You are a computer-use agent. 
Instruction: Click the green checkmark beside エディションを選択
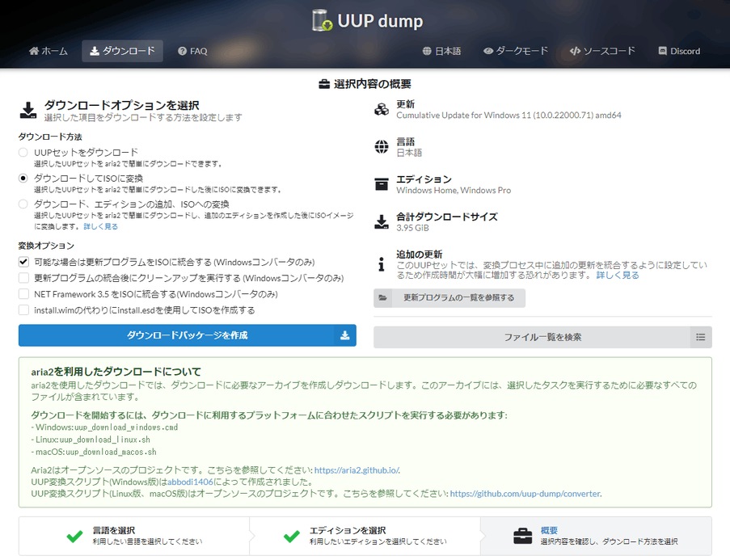292,537
